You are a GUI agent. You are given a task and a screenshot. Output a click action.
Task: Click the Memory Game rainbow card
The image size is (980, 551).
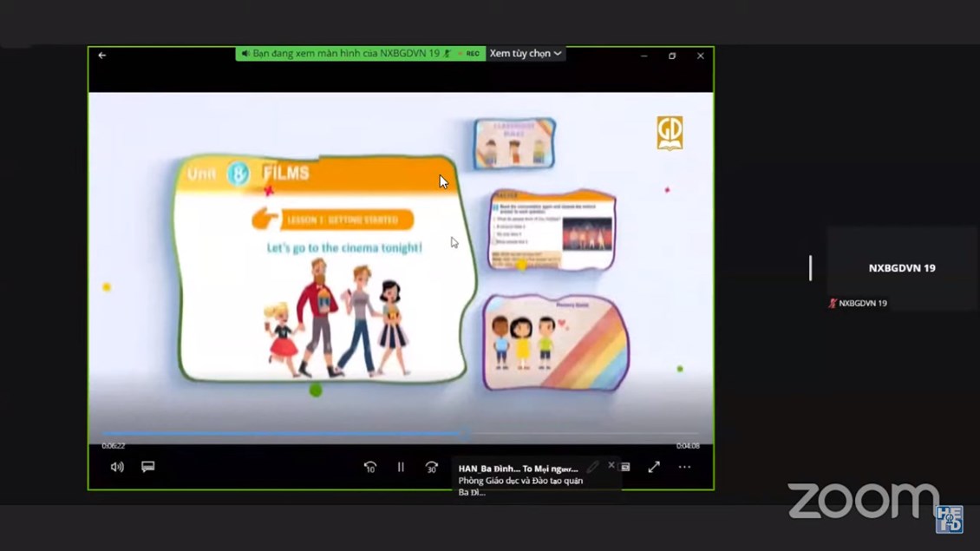click(555, 342)
